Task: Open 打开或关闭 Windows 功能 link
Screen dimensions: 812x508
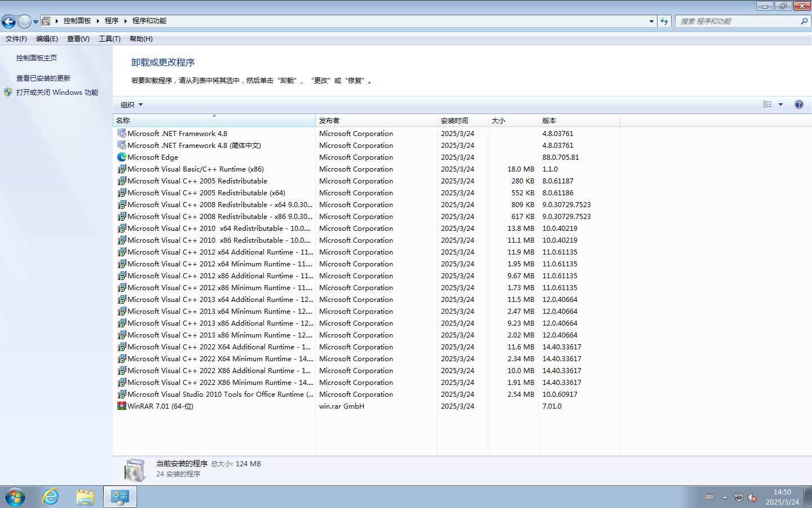Action: (57, 93)
